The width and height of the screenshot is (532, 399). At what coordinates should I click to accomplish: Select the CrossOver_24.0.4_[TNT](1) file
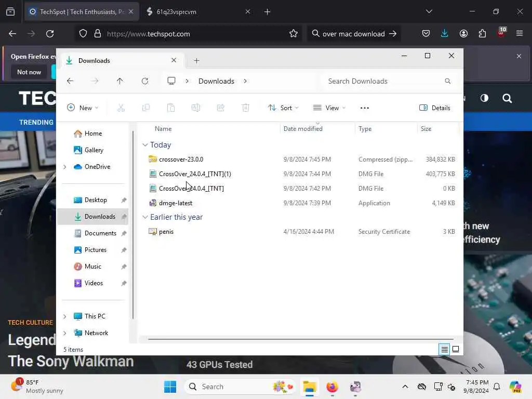(195, 174)
